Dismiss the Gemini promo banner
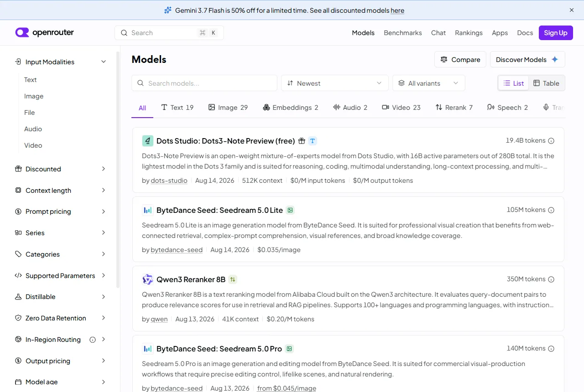 pos(572,10)
